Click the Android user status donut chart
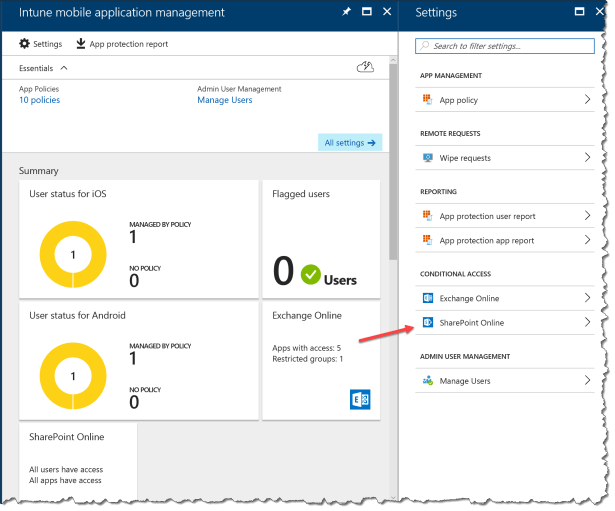The height and width of the screenshot is (511, 615). point(73,376)
